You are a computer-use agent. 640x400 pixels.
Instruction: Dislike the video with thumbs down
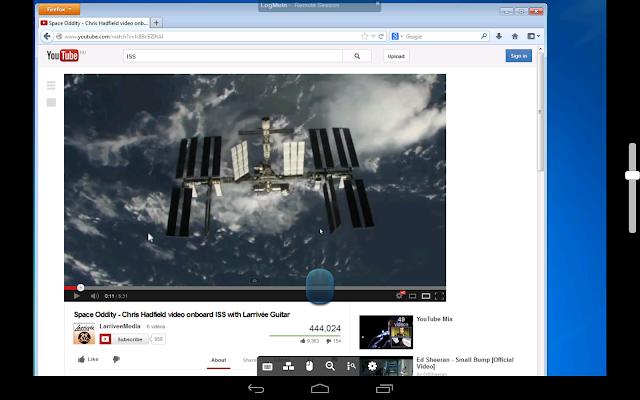coord(116,359)
